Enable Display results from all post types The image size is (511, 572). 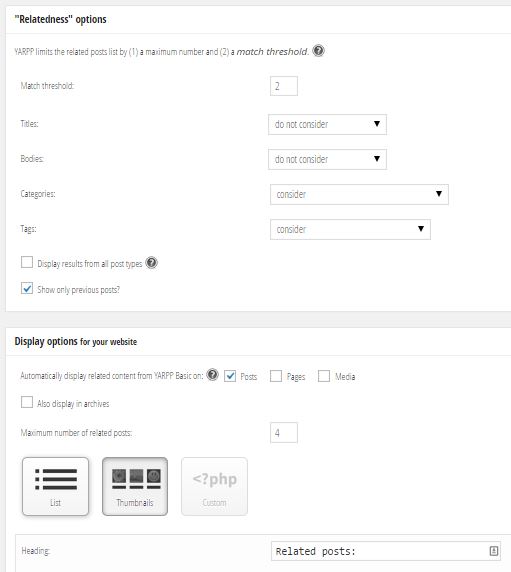tap(27, 262)
